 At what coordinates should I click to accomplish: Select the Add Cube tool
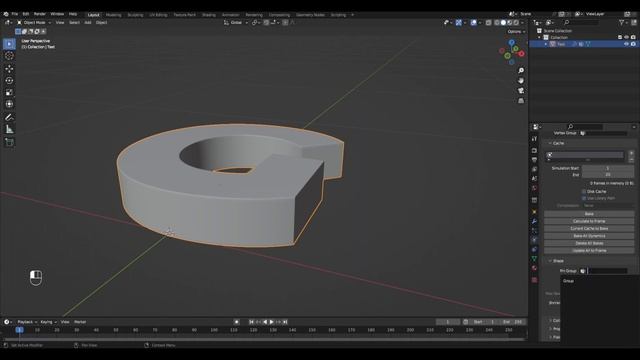click(9, 142)
